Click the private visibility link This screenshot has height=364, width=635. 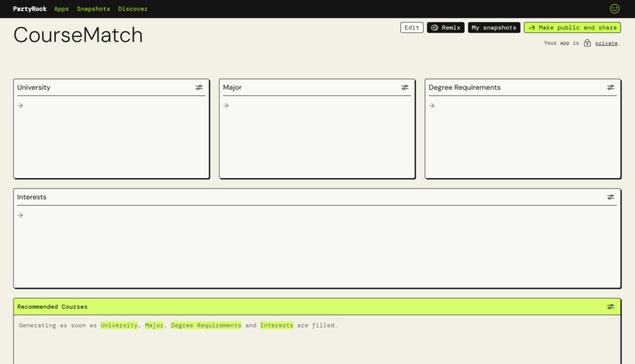point(607,43)
